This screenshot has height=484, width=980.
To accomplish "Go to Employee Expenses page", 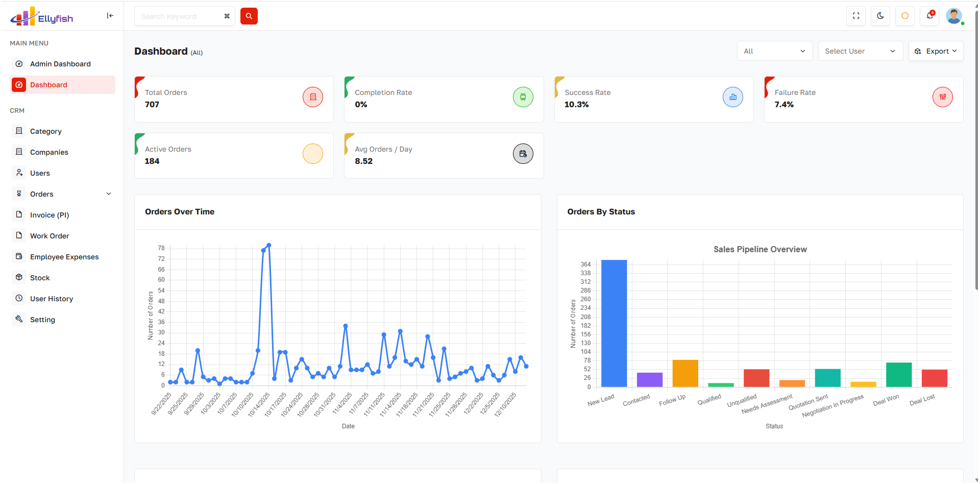I will [x=64, y=257].
